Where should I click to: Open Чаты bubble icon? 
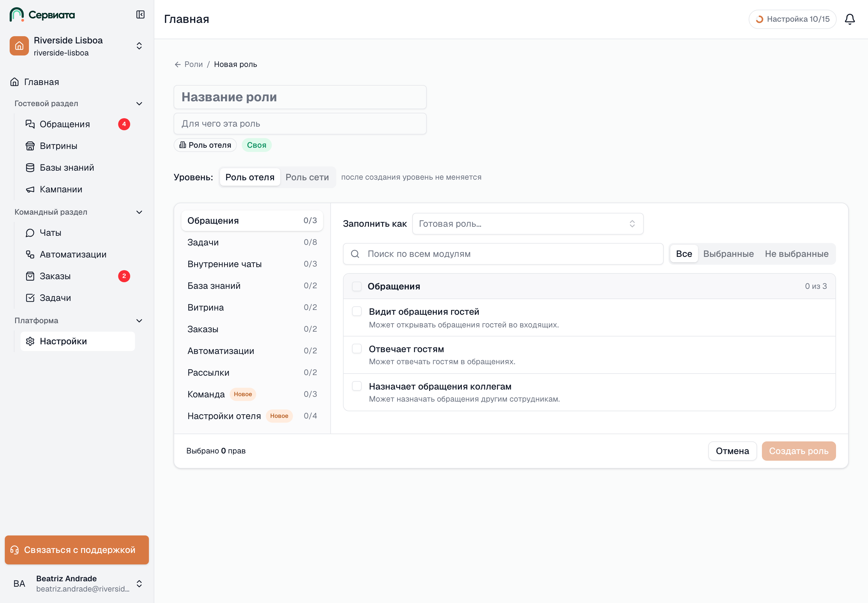(30, 233)
